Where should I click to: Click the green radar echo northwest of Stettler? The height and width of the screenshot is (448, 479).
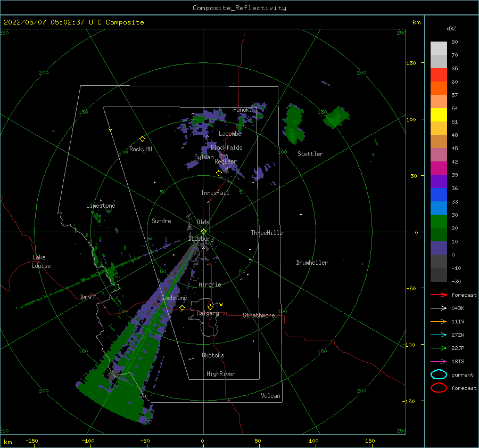[x=294, y=124]
